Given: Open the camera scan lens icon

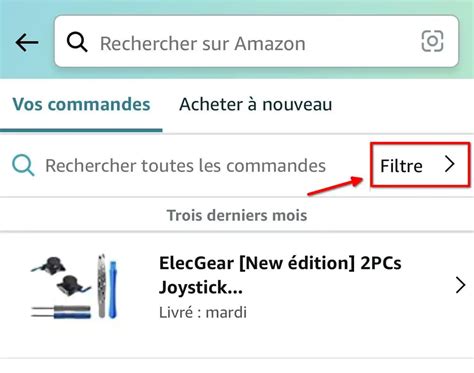Looking at the screenshot, I should point(432,41).
